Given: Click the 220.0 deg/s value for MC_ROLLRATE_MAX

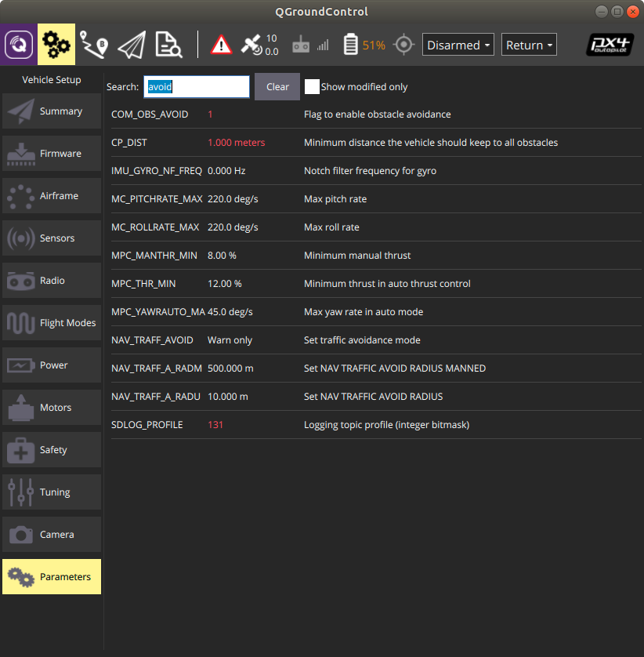Looking at the screenshot, I should [x=233, y=227].
